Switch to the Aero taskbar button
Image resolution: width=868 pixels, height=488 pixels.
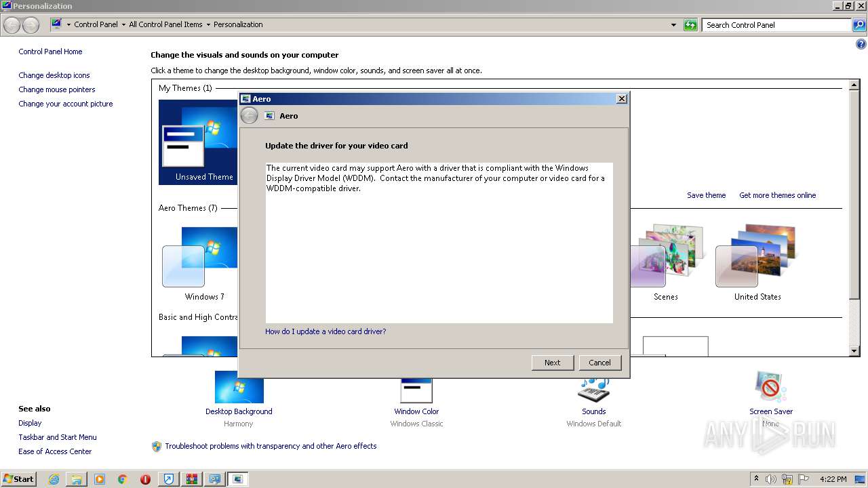(238, 479)
